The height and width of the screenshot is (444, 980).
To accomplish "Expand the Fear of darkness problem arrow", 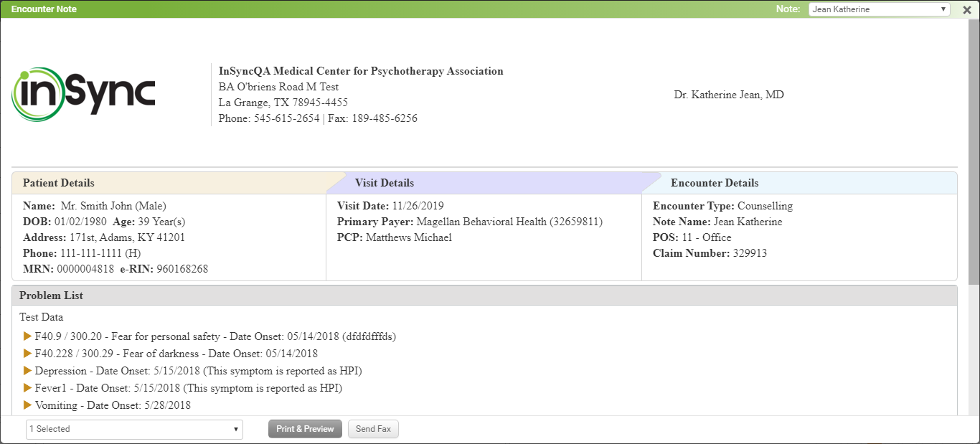I will (28, 353).
